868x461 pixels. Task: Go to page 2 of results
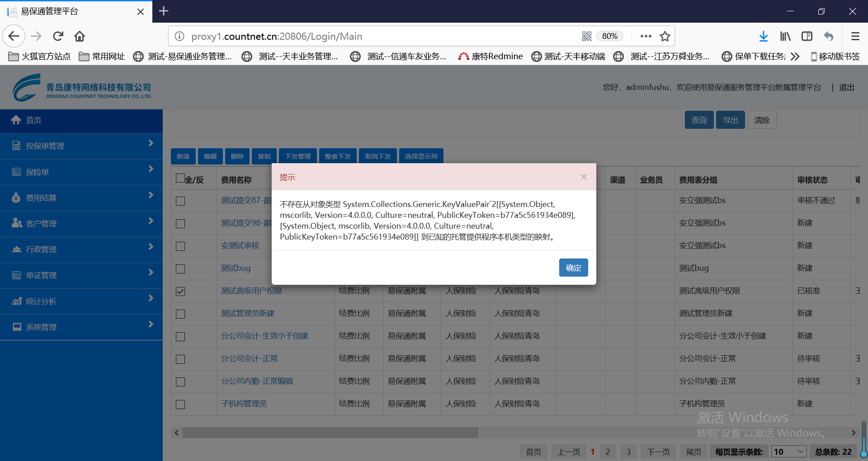(x=608, y=452)
